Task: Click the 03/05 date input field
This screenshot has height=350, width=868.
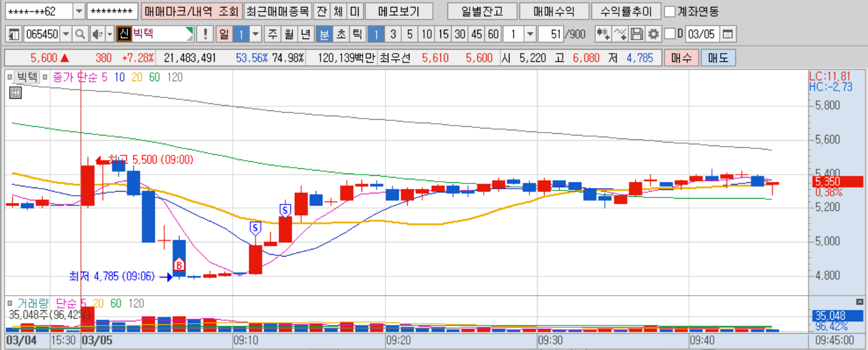Action: [702, 34]
